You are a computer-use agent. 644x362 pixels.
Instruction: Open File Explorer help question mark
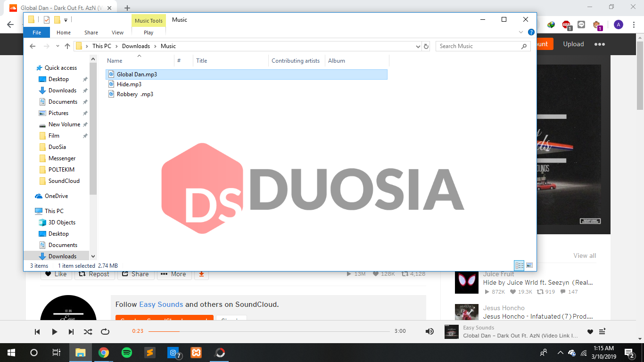coord(531,33)
